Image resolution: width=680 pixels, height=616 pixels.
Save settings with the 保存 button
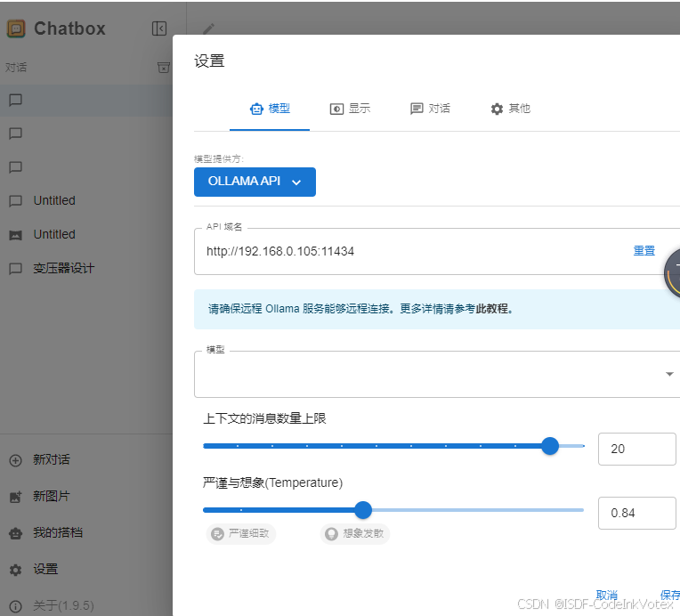670,595
